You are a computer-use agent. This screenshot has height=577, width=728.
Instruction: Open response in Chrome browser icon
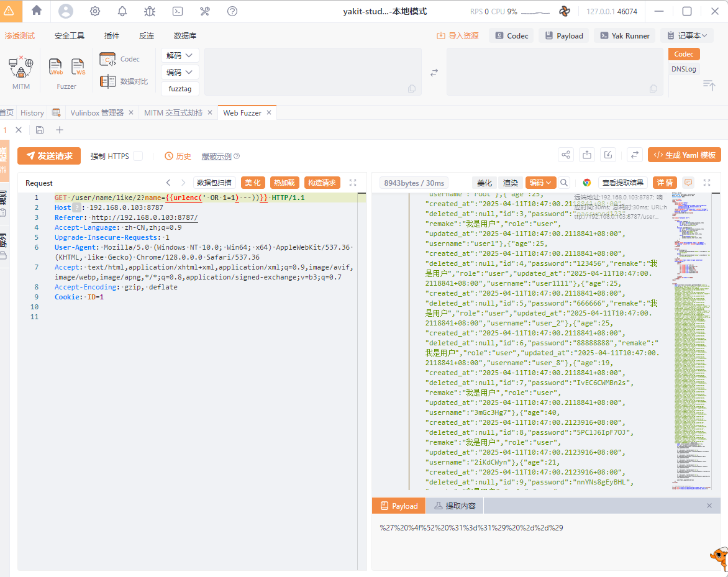(x=586, y=183)
